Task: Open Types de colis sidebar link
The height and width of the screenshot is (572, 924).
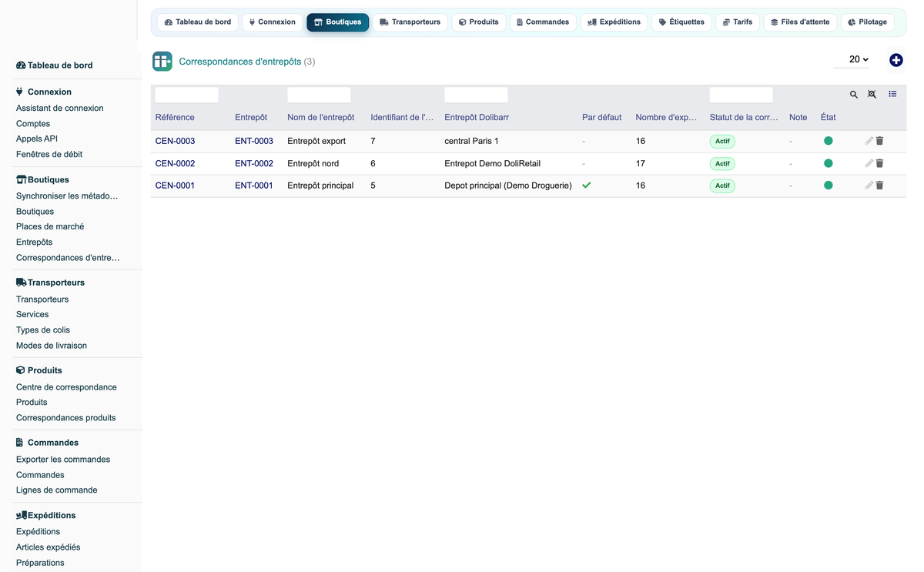Action: click(x=43, y=330)
